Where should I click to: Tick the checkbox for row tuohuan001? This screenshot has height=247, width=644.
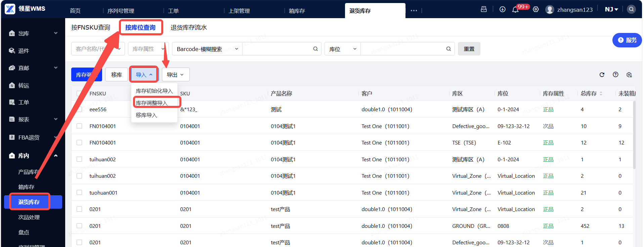[x=79, y=193]
